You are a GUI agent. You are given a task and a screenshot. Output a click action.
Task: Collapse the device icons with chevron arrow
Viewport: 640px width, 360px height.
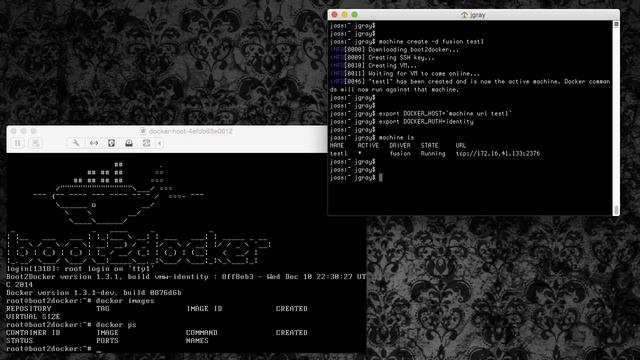coord(160,143)
